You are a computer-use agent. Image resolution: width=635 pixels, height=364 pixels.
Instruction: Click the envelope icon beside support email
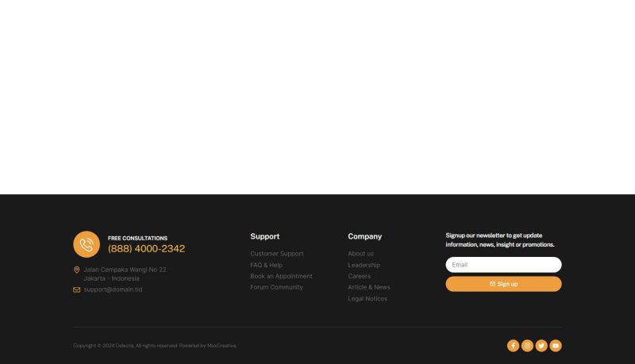[77, 289]
